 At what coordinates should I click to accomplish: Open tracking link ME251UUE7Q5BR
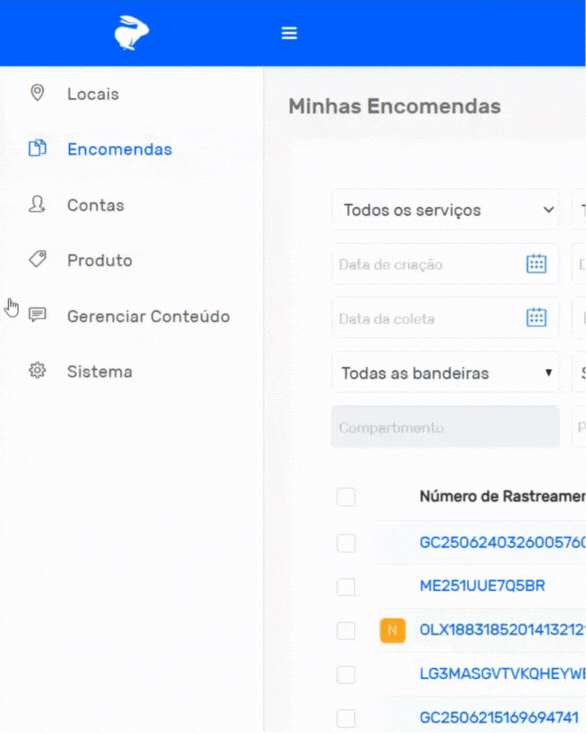482,586
